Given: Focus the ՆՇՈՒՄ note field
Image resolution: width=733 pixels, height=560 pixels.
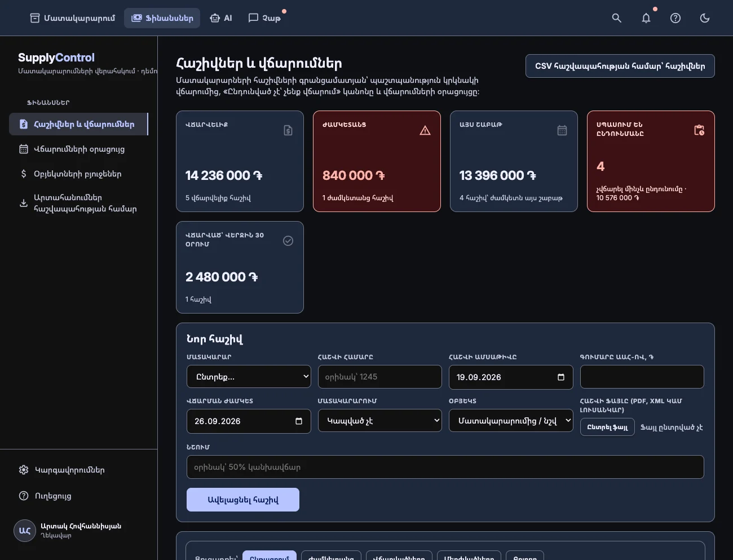Looking at the screenshot, I should click(445, 467).
